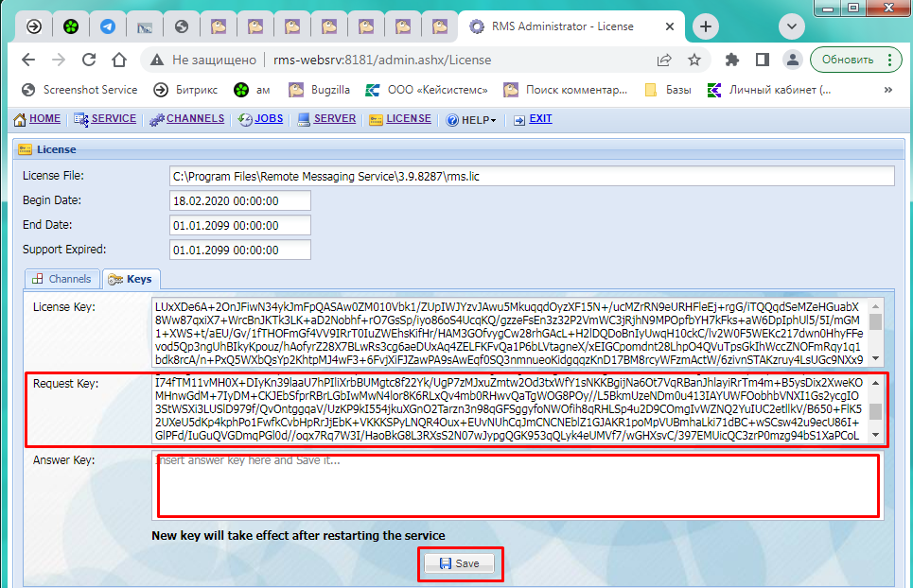Click the not secure warning icon
The height and width of the screenshot is (588, 913).
point(157,60)
